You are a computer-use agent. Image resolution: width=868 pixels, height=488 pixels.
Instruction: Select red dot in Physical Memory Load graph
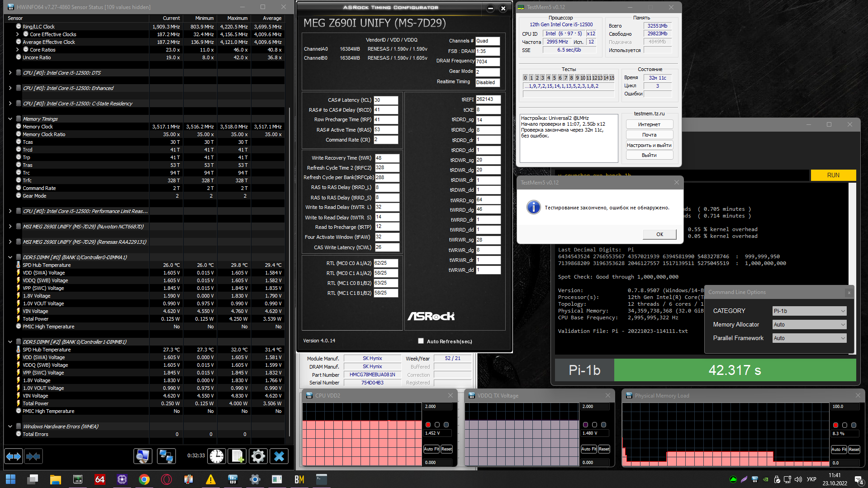(835, 425)
